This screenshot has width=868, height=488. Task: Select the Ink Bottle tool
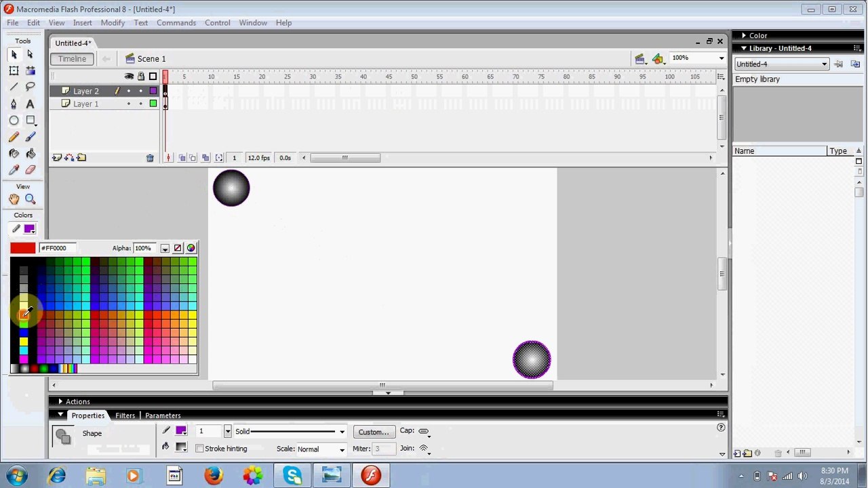click(14, 153)
